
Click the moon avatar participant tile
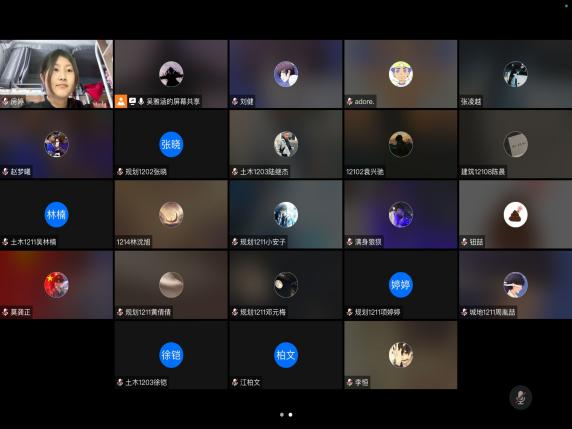tap(286, 285)
